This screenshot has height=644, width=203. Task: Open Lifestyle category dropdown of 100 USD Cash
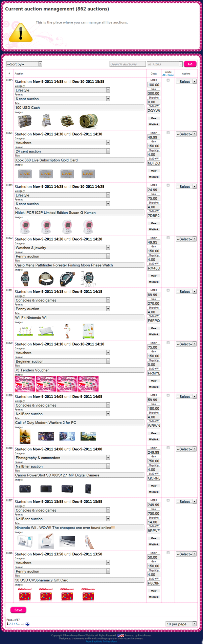(62, 90)
